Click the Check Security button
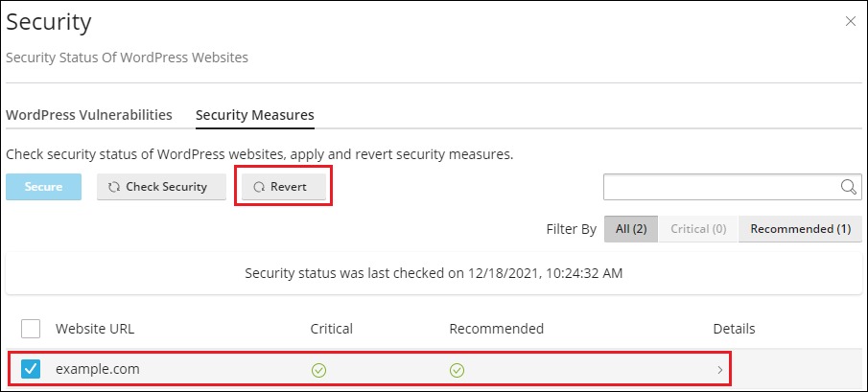Image resolution: width=868 pixels, height=392 pixels. click(161, 187)
